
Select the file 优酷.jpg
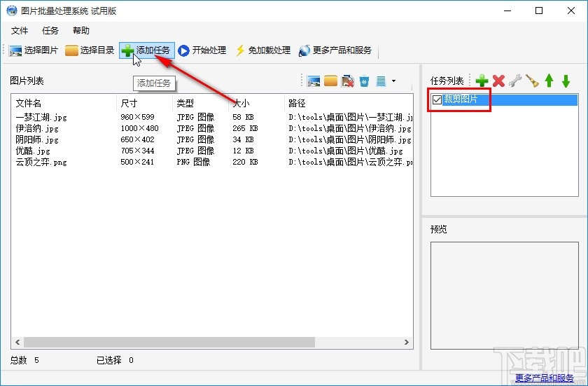click(33, 151)
